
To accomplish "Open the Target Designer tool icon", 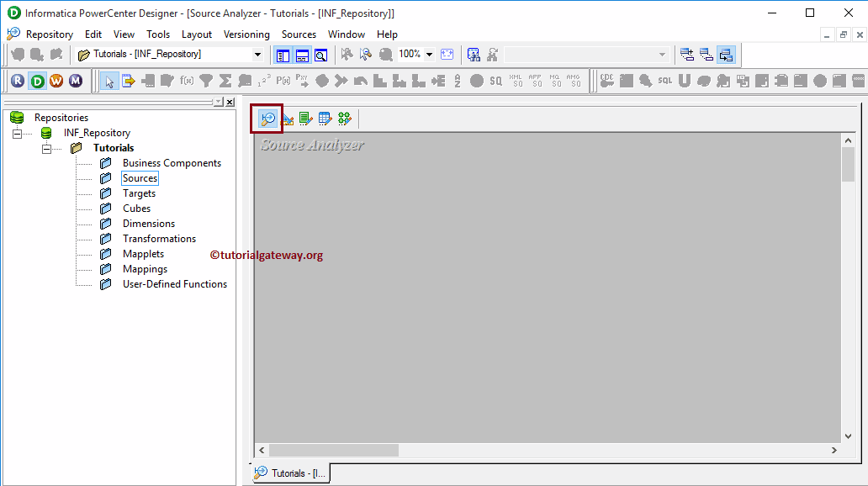I will click(288, 119).
